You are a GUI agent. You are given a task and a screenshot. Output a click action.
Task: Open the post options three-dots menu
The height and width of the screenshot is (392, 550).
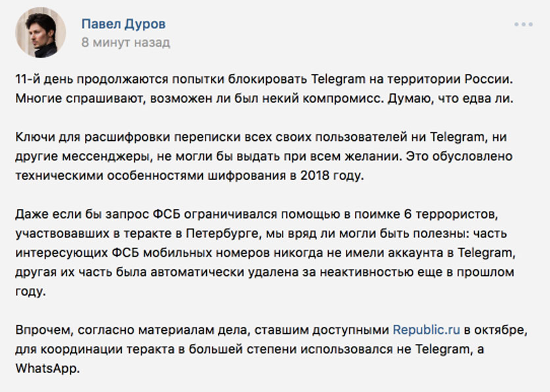coord(523,24)
